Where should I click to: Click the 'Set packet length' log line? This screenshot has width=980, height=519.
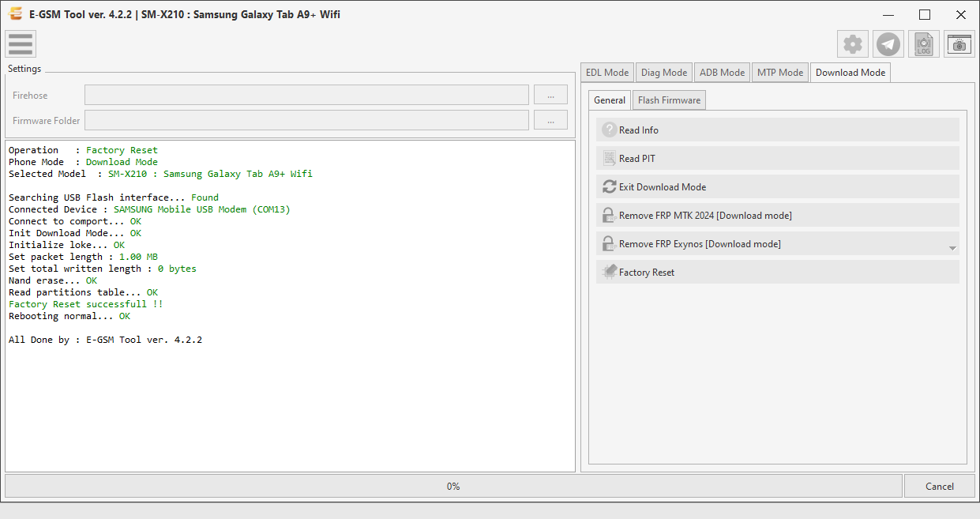point(83,257)
